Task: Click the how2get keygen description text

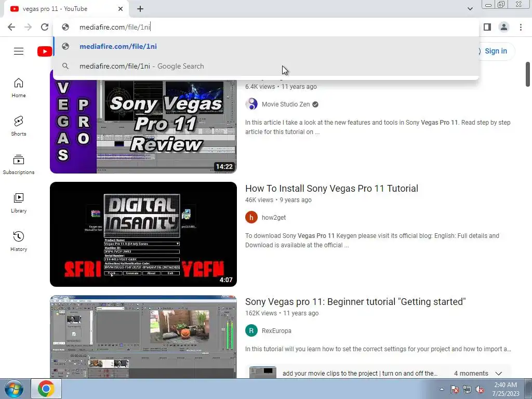Action: click(x=372, y=241)
